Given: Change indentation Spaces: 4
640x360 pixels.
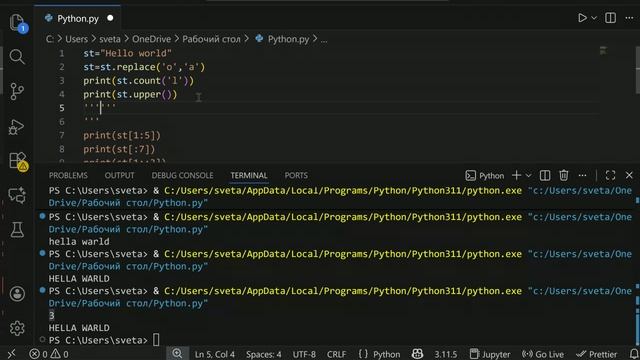Looking at the screenshot, I should pyautogui.click(x=263, y=354).
